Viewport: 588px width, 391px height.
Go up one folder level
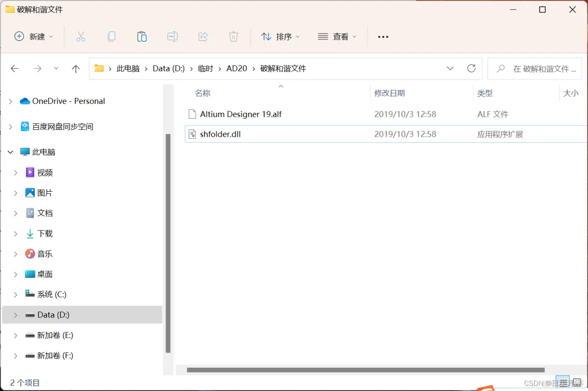click(76, 68)
